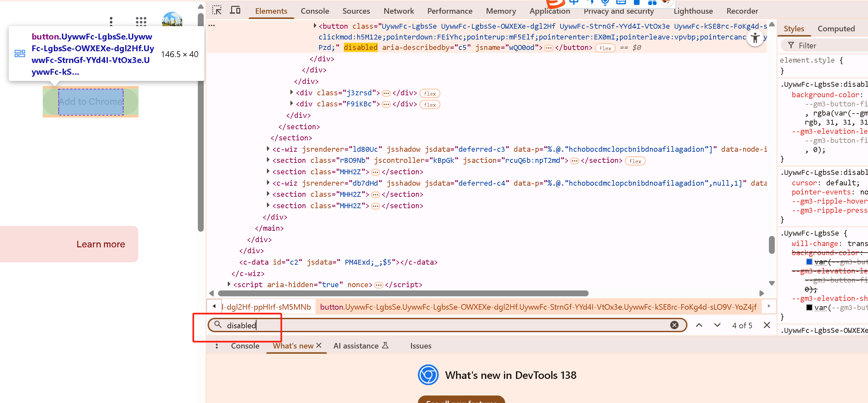Click the profile avatar picture
868x403 pixels.
coord(172,19)
